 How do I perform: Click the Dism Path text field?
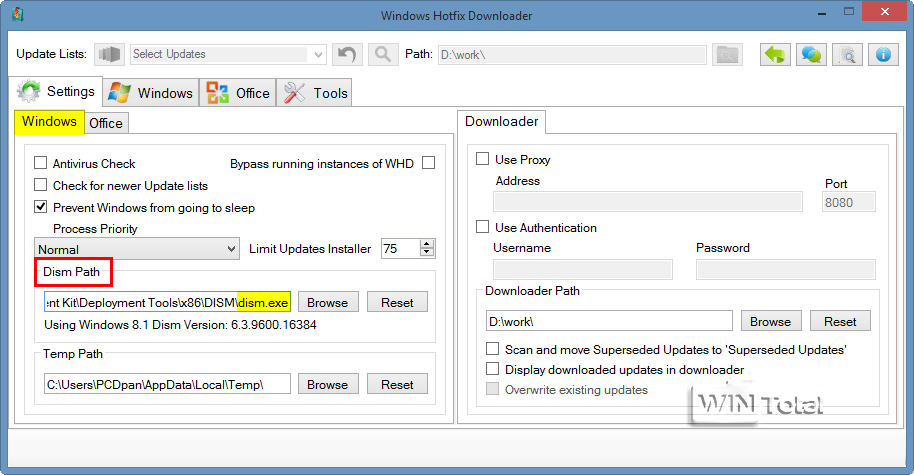(167, 302)
